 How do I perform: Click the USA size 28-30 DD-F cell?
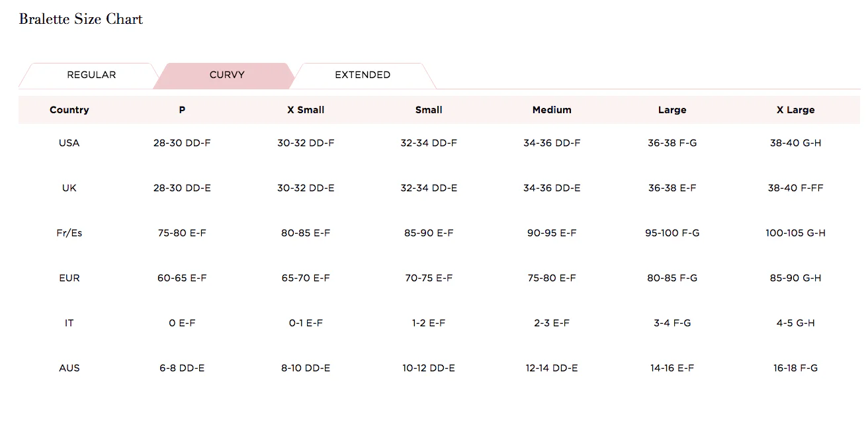coord(182,143)
